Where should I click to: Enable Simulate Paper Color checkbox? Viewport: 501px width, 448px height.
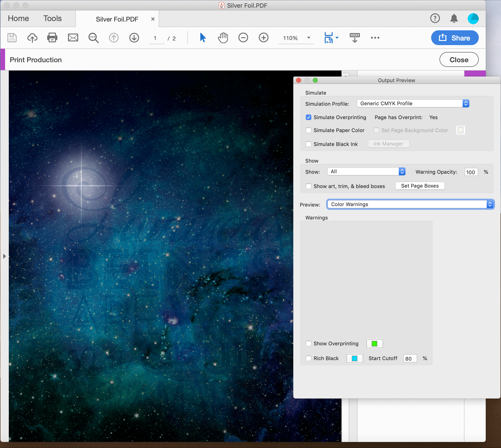[x=309, y=130]
